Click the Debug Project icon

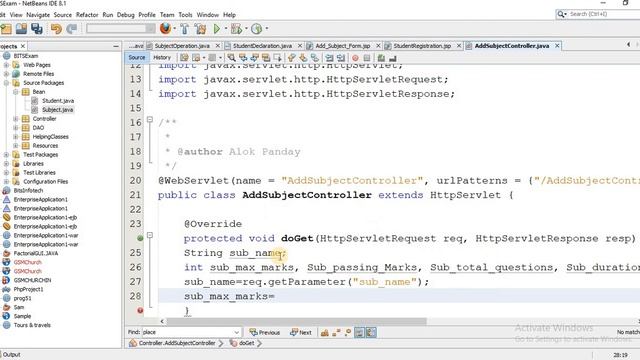tap(236, 29)
